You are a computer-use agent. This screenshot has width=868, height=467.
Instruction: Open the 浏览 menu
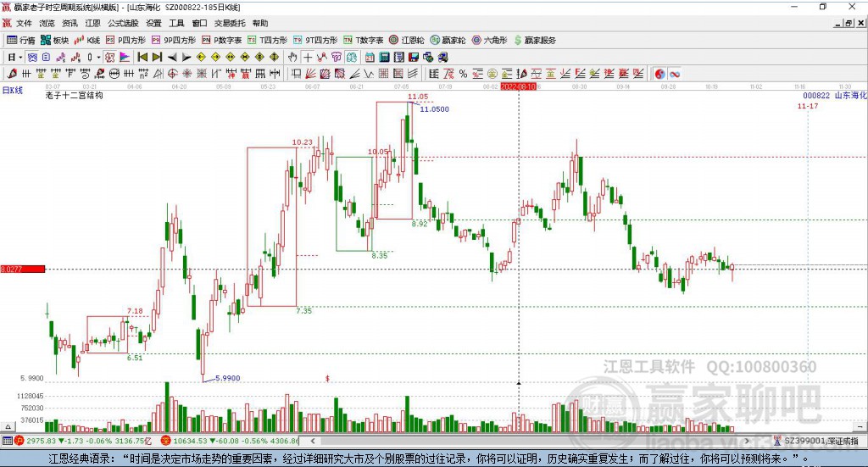(47, 23)
